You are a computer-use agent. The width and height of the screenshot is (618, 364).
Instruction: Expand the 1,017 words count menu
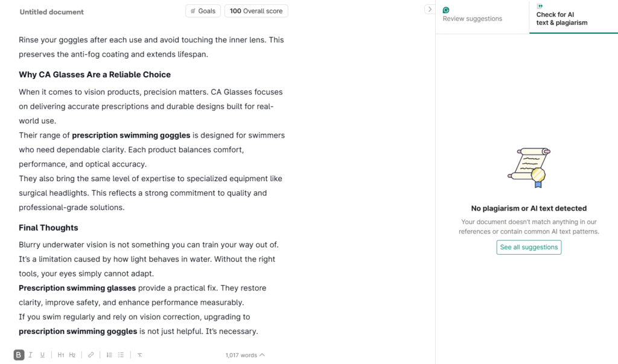click(245, 355)
